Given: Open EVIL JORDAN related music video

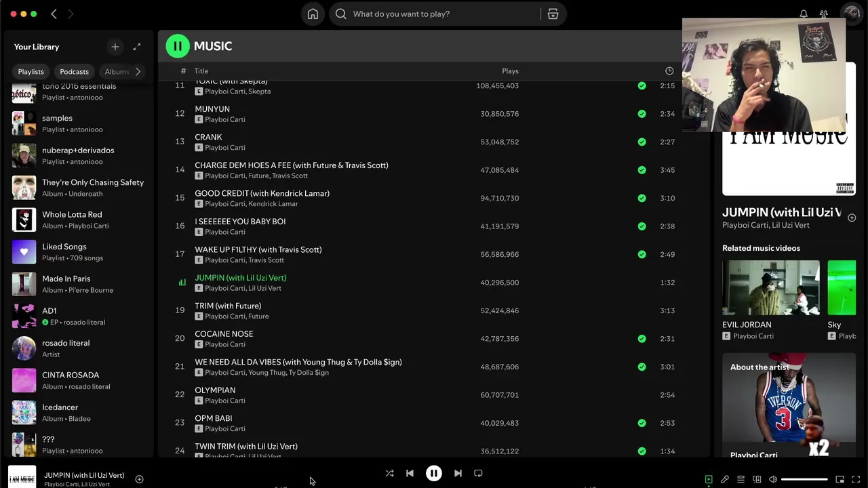Looking at the screenshot, I should (x=770, y=300).
